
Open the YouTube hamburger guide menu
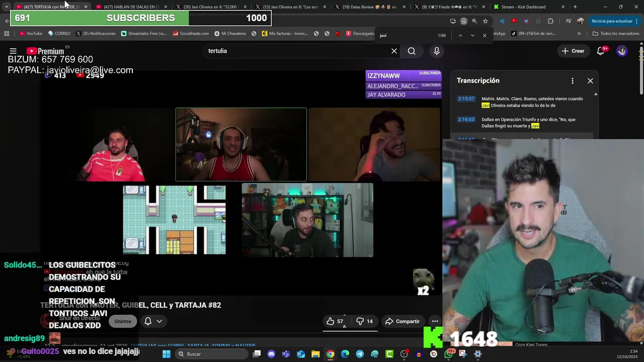click(13, 51)
